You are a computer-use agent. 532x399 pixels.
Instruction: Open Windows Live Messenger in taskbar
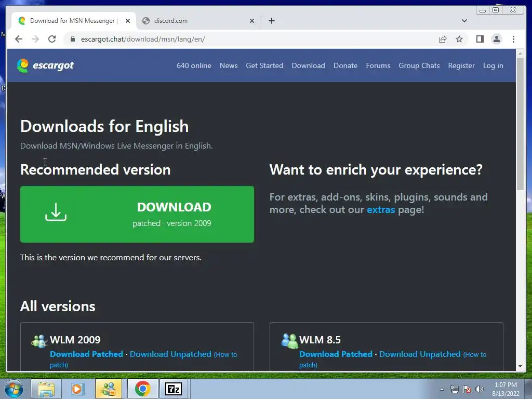tap(109, 389)
